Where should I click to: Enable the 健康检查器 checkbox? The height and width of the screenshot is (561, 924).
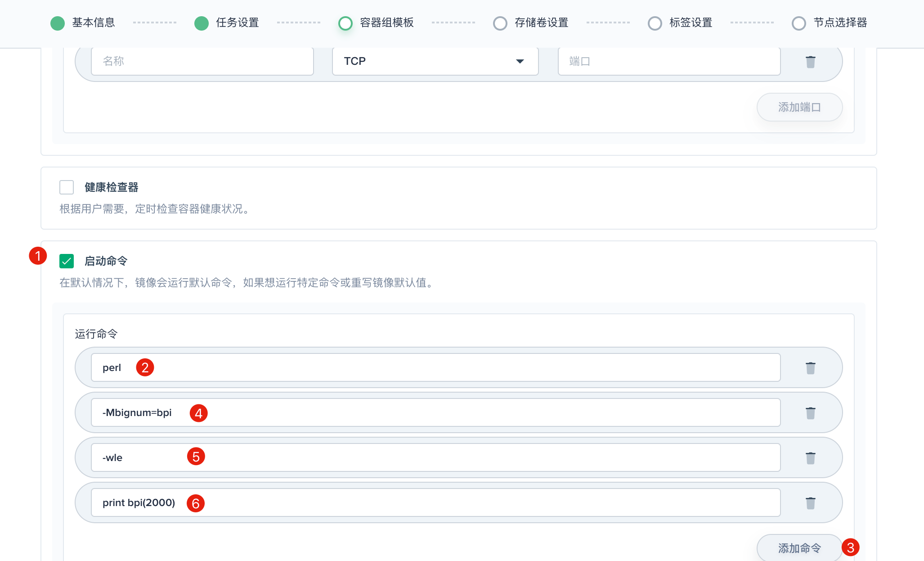coord(67,187)
